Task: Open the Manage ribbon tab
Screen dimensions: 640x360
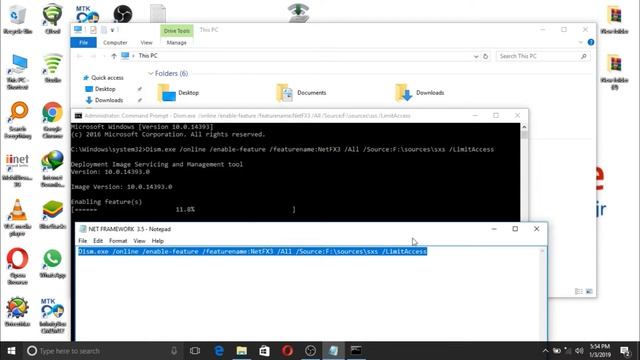Action: 176,42
